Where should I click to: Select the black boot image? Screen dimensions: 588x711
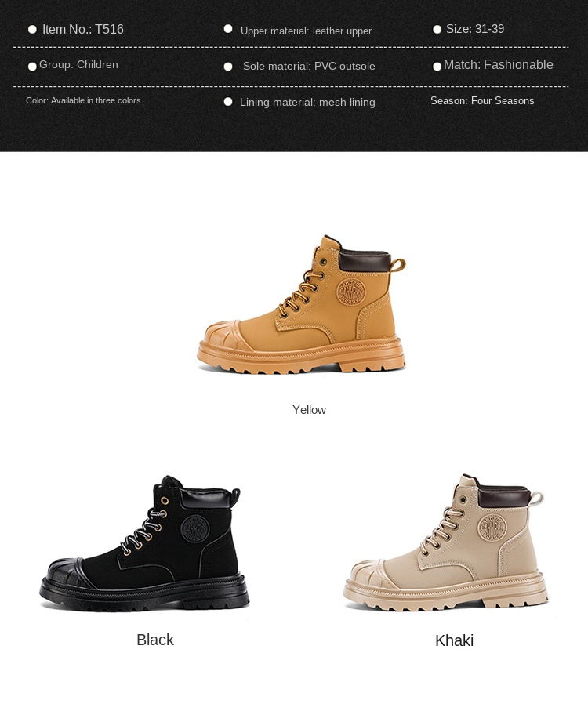point(144,544)
